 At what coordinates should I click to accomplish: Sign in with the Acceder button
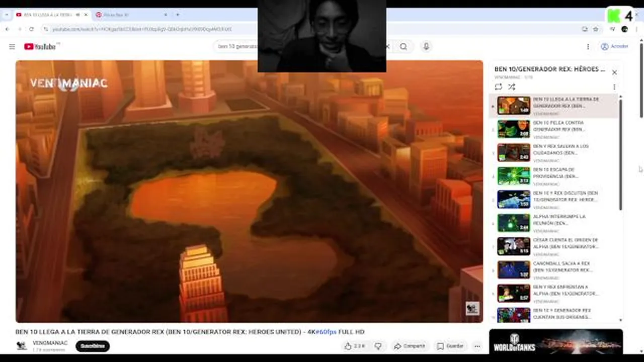coord(614,46)
